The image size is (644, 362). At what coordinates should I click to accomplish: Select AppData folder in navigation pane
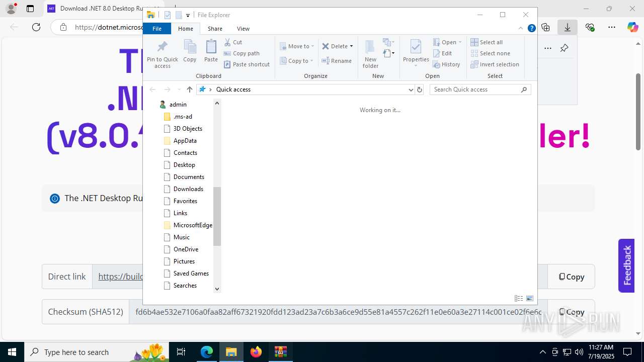tap(185, 141)
